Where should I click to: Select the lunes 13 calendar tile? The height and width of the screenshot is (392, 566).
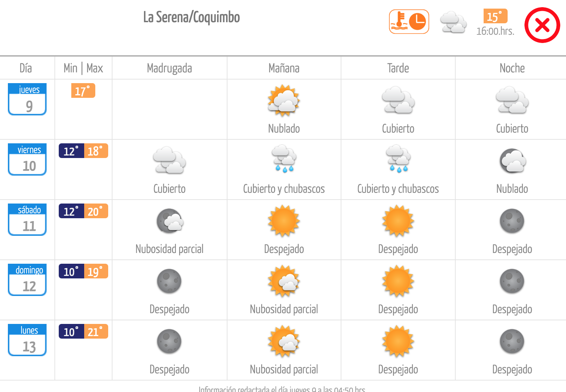pyautogui.click(x=27, y=340)
